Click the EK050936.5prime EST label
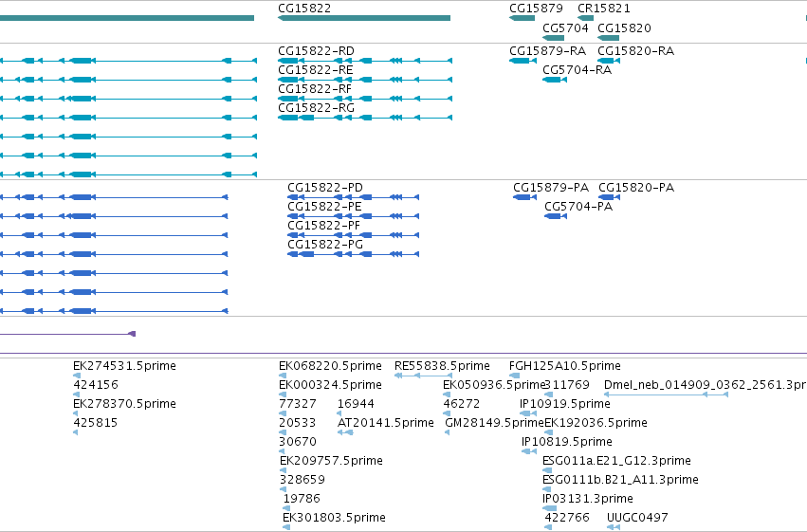The height and width of the screenshot is (532, 807). pyautogui.click(x=493, y=385)
